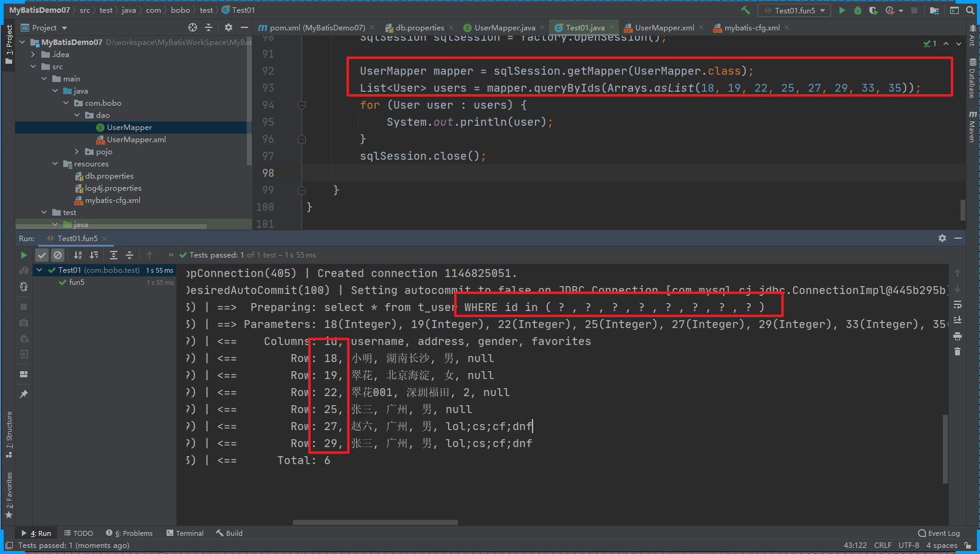Open Project Structure dialog icon
The image size is (980, 554).
point(934,10)
